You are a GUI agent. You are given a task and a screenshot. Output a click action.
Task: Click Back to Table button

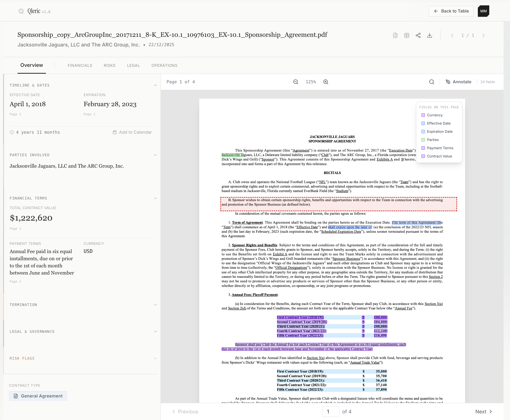(x=451, y=11)
